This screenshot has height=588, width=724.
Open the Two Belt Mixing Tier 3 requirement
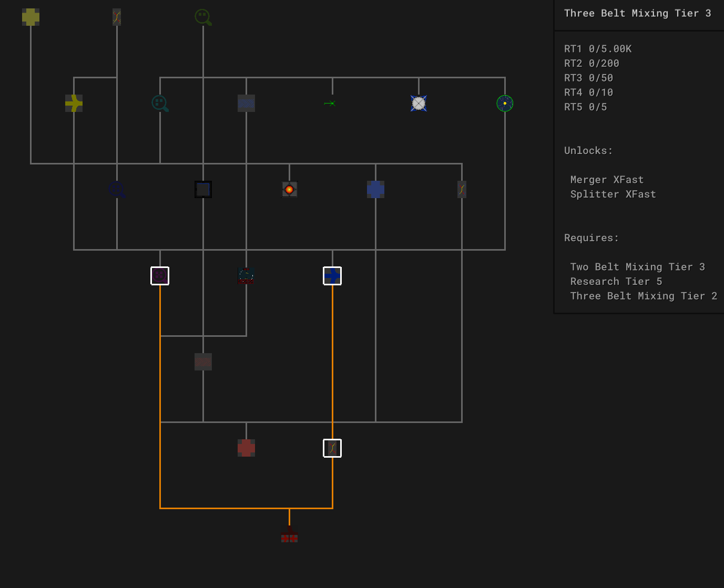[637, 267]
